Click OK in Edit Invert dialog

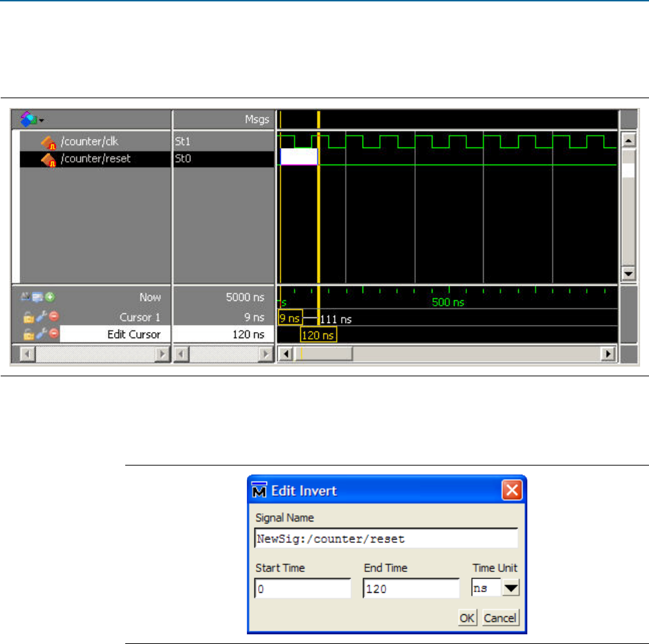coord(467,618)
